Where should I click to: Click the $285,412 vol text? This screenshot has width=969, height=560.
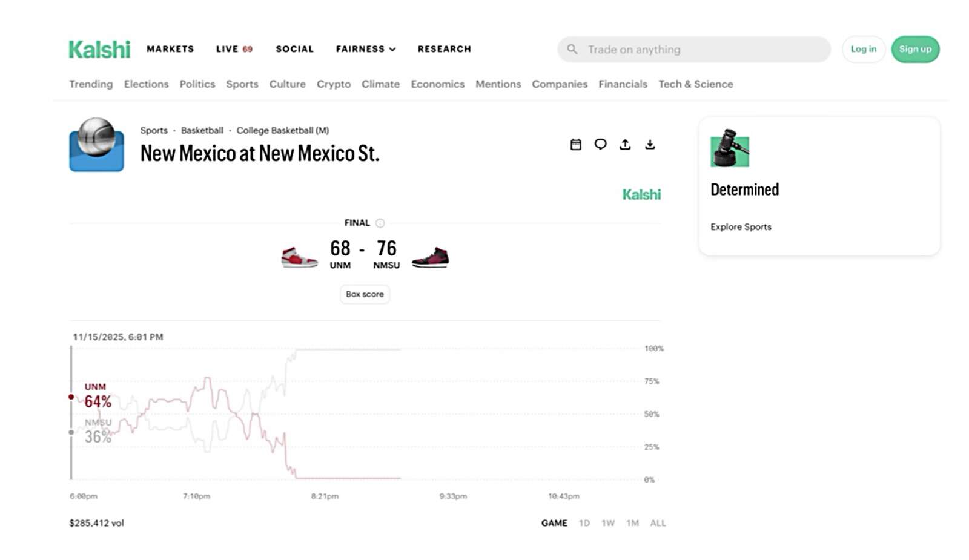96,523
